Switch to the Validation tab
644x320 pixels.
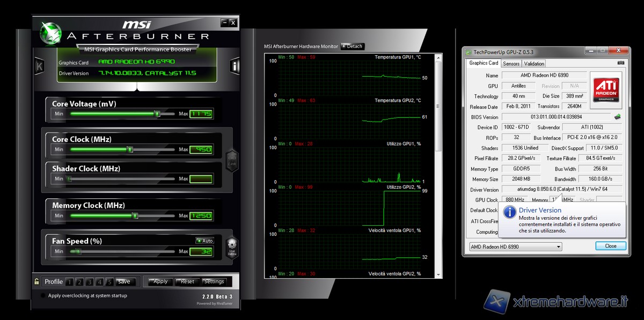point(533,63)
